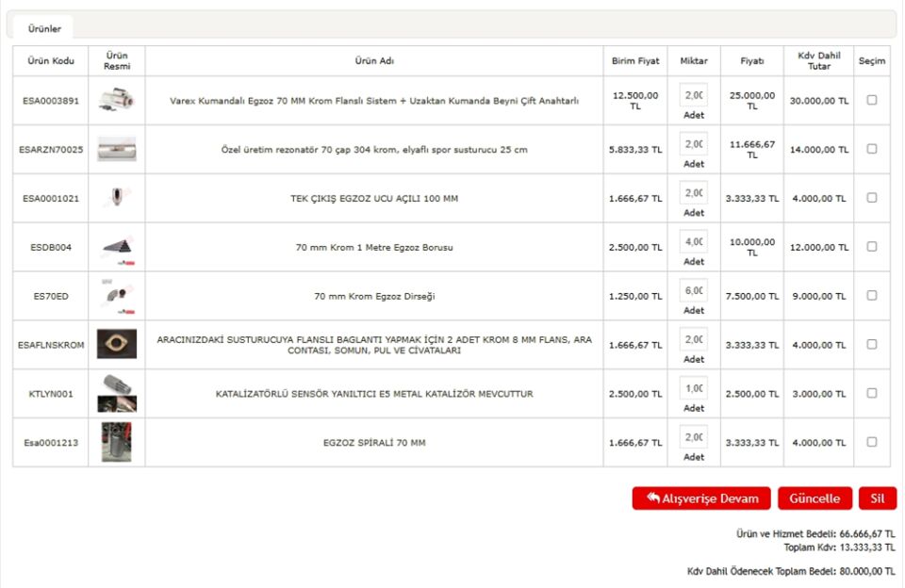Click the spiral thumbnail for Esa0001213

[x=117, y=442]
